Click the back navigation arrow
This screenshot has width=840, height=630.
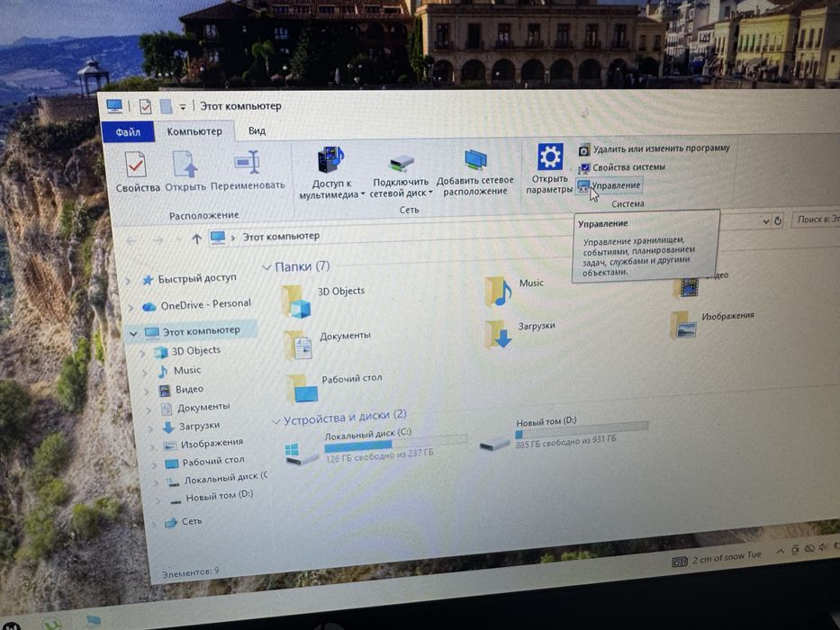click(x=131, y=241)
